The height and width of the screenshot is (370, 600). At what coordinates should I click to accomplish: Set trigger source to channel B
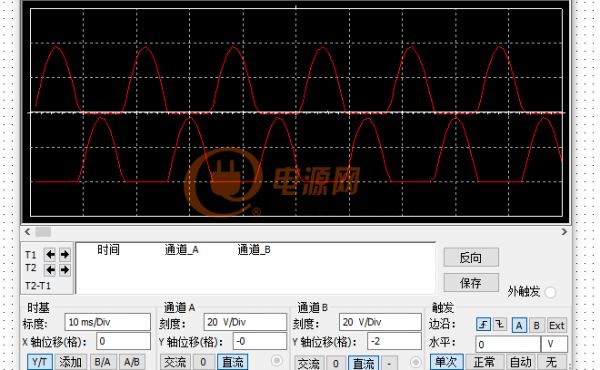(536, 325)
